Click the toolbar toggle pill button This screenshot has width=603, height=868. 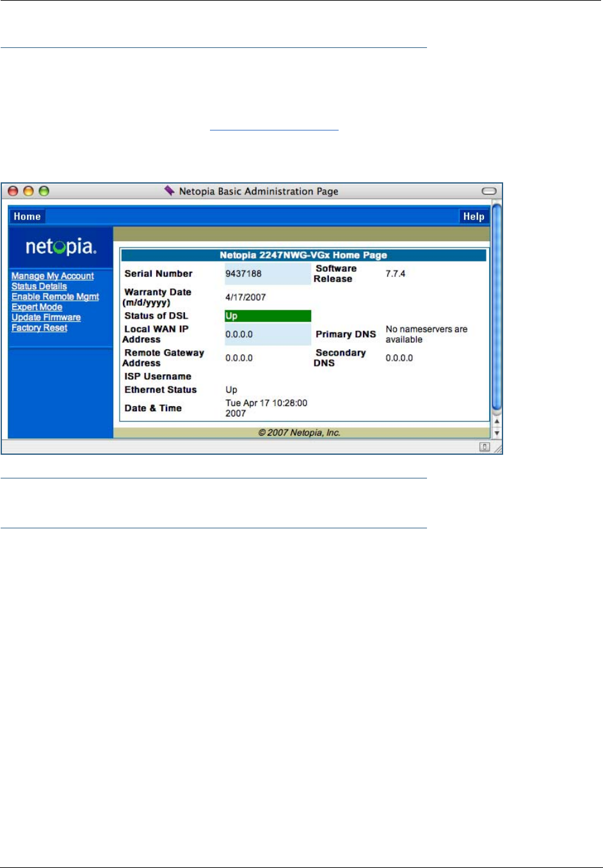[x=489, y=191]
